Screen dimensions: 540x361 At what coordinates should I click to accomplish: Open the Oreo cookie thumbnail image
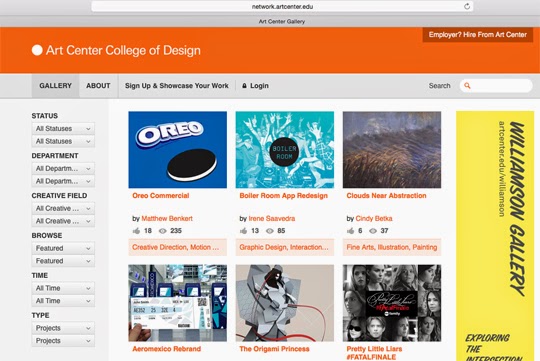click(x=178, y=150)
